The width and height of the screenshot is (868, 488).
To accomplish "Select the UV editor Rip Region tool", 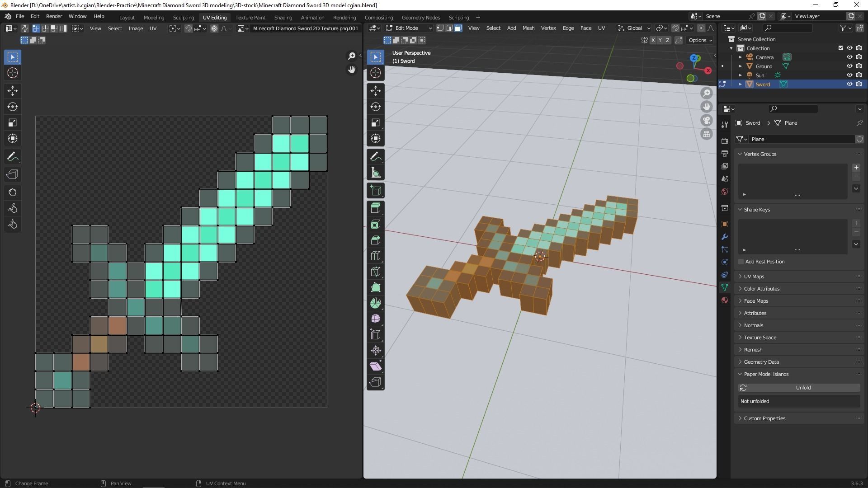I will click(x=12, y=174).
